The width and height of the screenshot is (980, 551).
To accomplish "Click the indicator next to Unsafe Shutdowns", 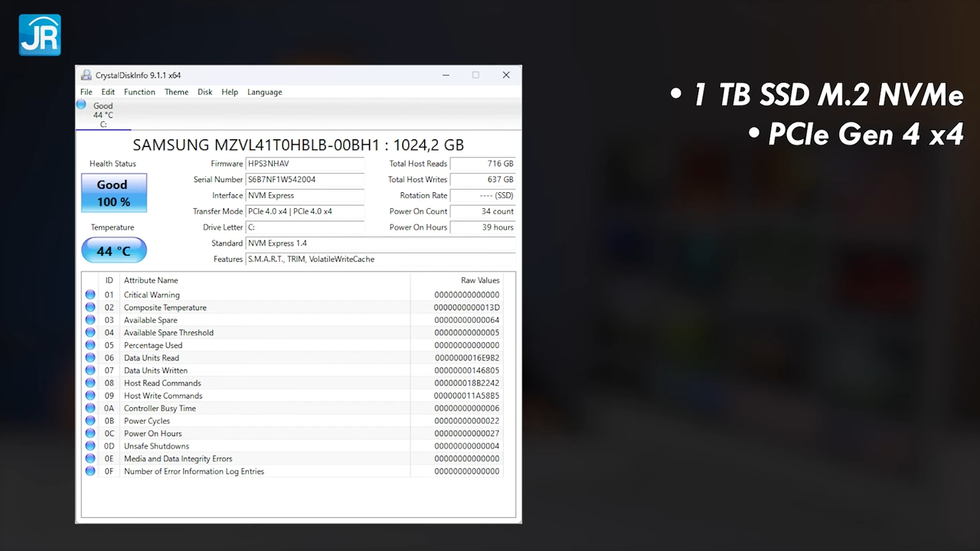I will (90, 446).
